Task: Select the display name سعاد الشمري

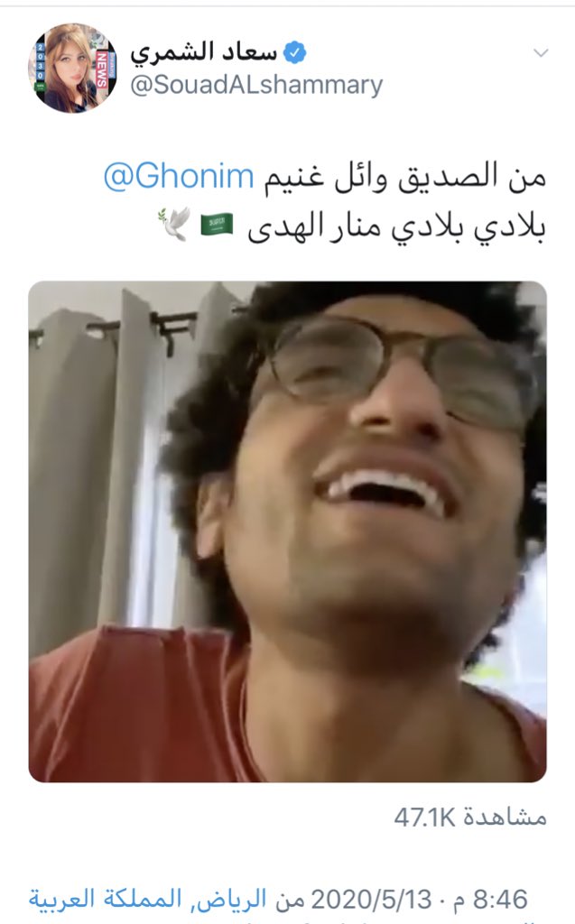Action: 203,51
